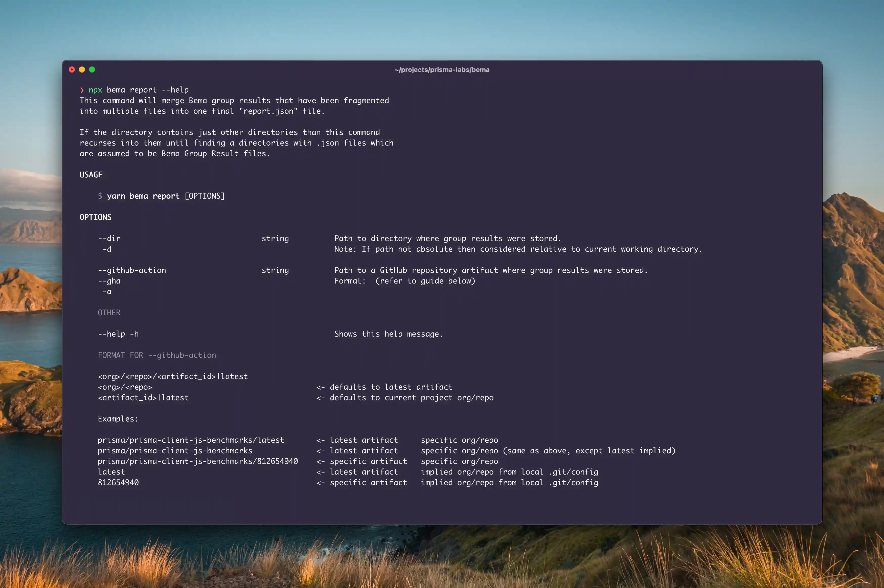Click yarn bema report usage text
This screenshot has height=588, width=884.
(x=143, y=196)
